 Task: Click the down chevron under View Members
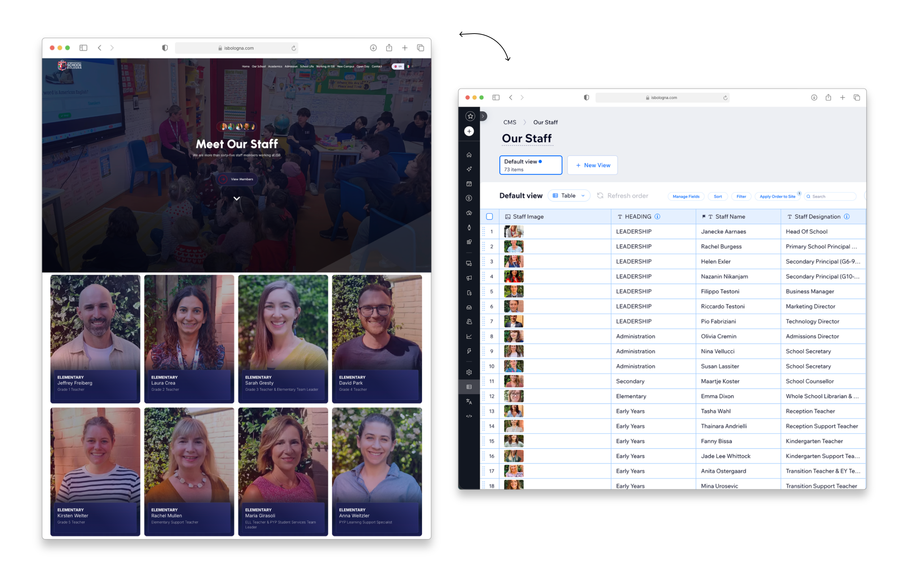pos(237,198)
